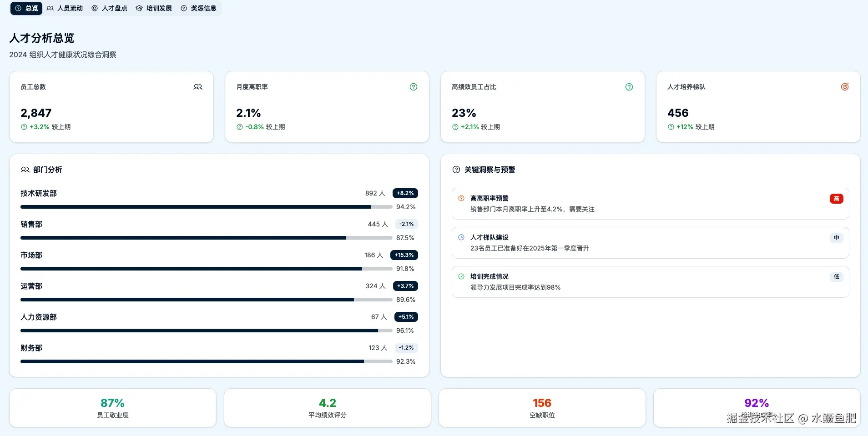The image size is (868, 436).
Task: Click the icon on 高绩效员工占比 card
Action: (629, 87)
